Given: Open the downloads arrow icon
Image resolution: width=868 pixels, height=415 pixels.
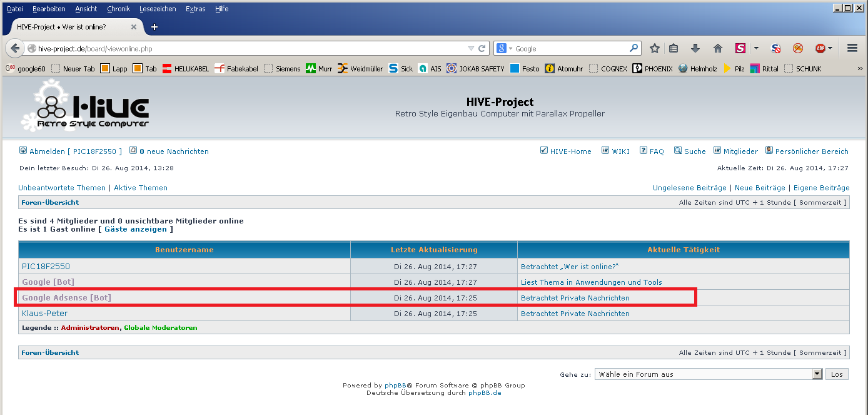Looking at the screenshot, I should tap(695, 48).
